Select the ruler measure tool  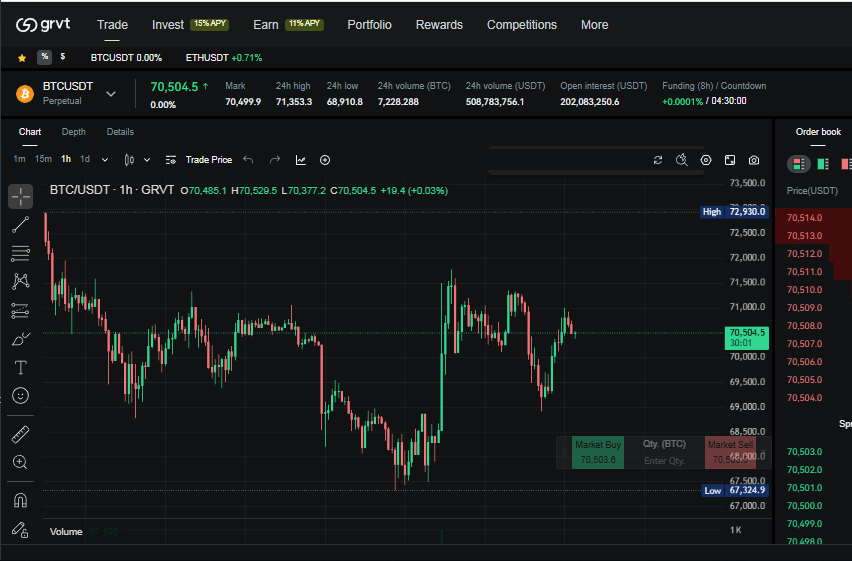tap(21, 434)
